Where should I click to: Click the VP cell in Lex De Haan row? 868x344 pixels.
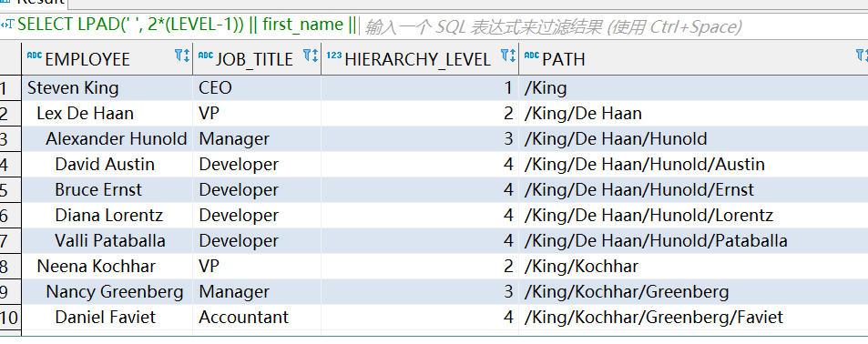(x=257, y=114)
